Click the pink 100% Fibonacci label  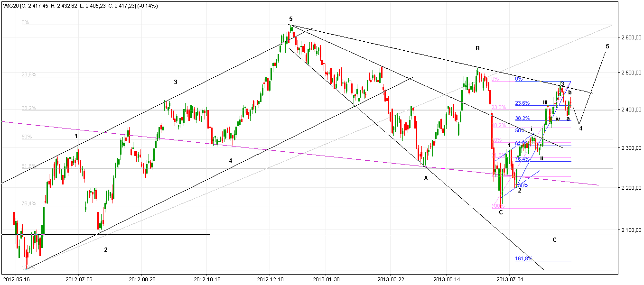point(497,206)
